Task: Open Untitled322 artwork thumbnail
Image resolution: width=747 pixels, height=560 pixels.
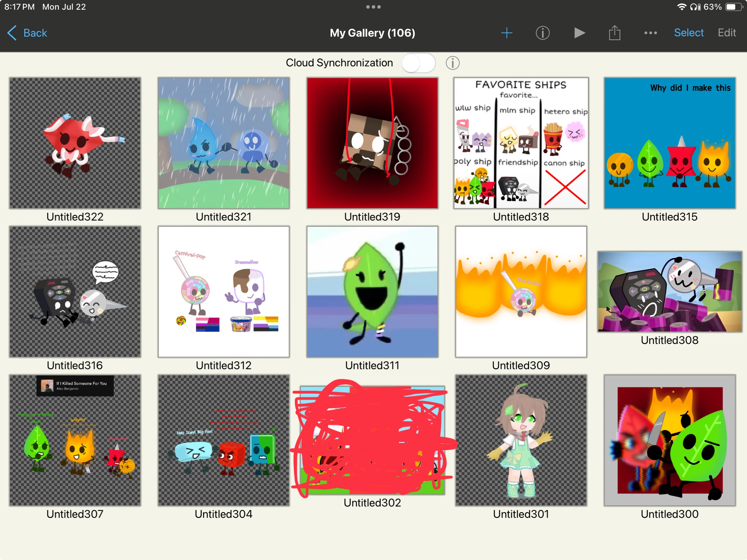Action: click(x=75, y=143)
